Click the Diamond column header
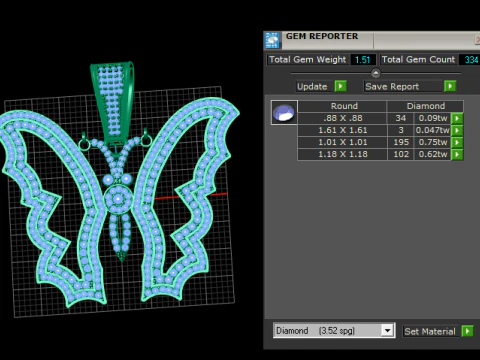Screen dimensions: 480x360 pyautogui.click(x=426, y=106)
